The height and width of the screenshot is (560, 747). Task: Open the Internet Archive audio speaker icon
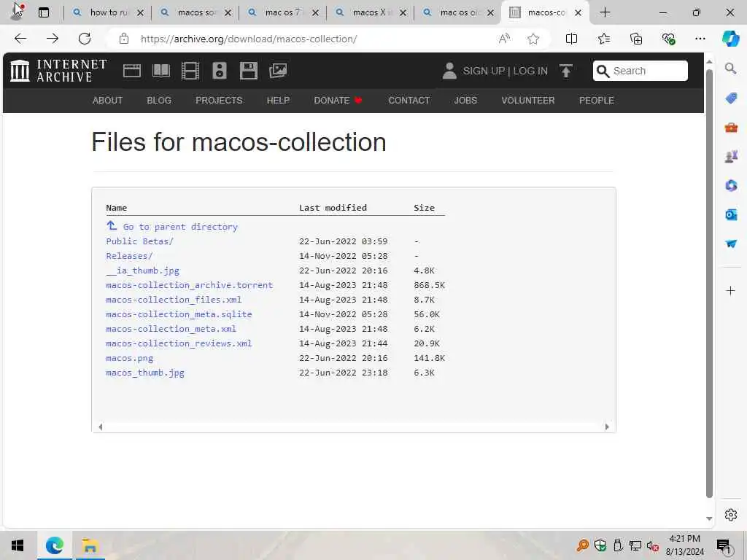click(219, 71)
